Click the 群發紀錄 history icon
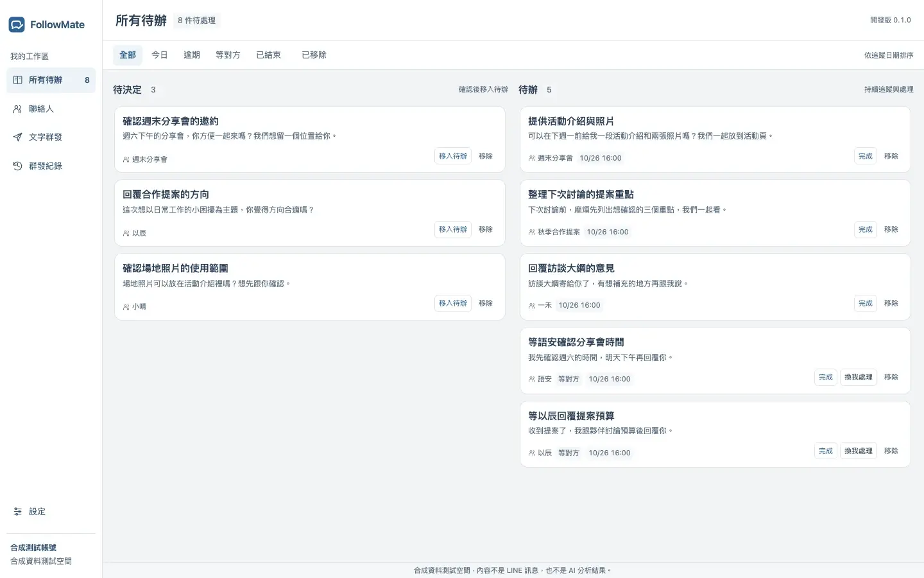 click(17, 166)
